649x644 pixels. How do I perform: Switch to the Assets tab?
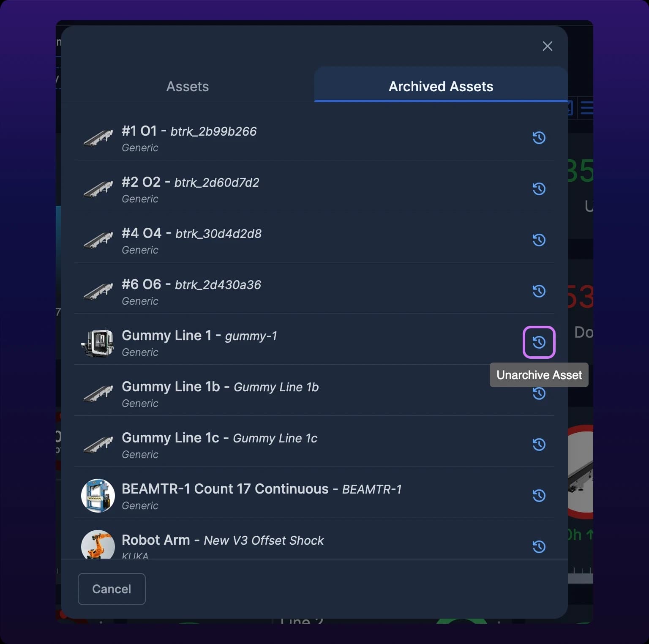[x=188, y=86]
